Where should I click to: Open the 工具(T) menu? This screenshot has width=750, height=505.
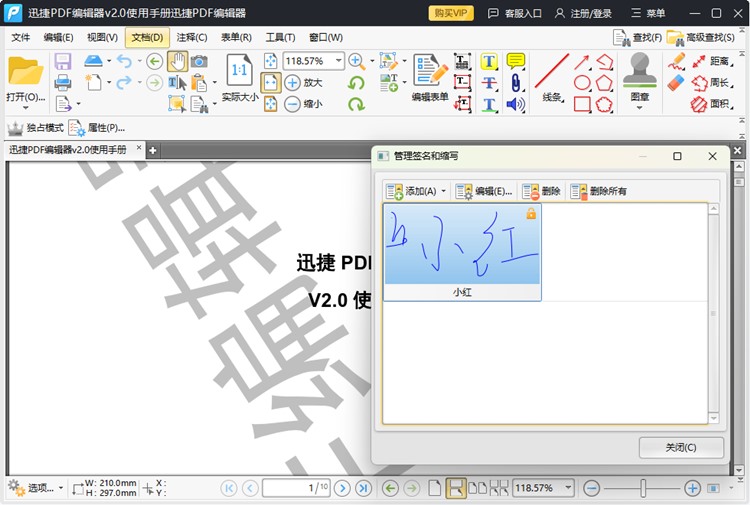[280, 37]
